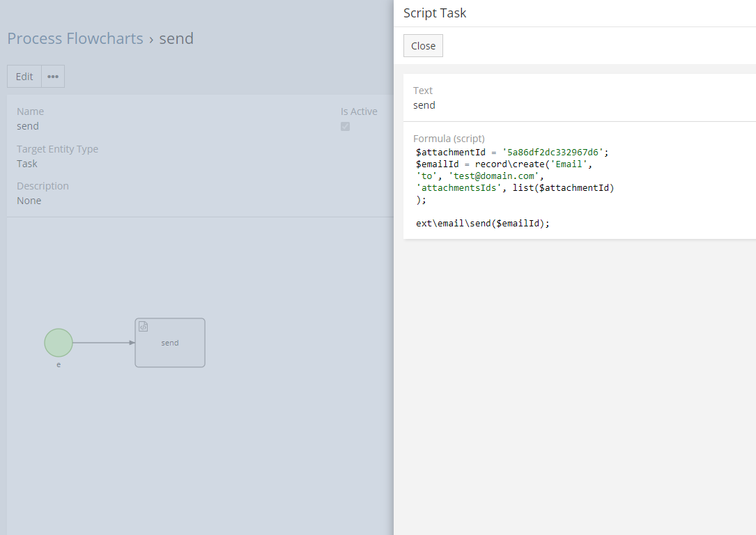The image size is (756, 535).
Task: Close the Script Task panel
Action: (x=423, y=46)
